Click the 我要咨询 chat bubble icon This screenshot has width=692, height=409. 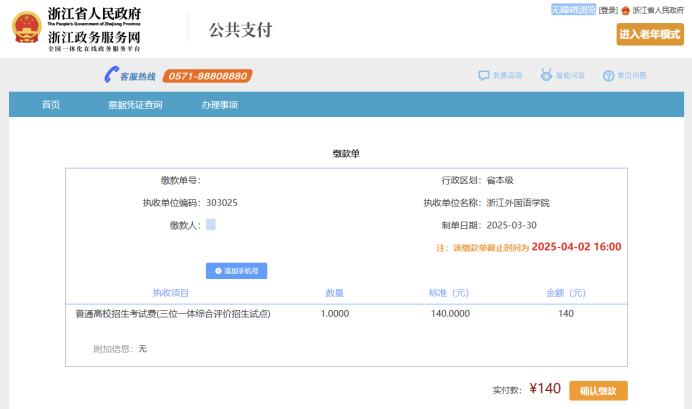tap(485, 75)
